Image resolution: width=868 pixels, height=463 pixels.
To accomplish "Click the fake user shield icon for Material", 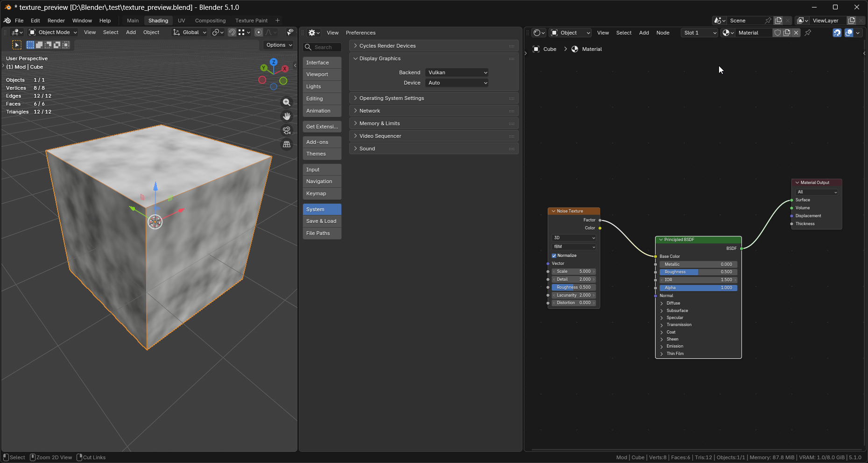I will pos(777,33).
